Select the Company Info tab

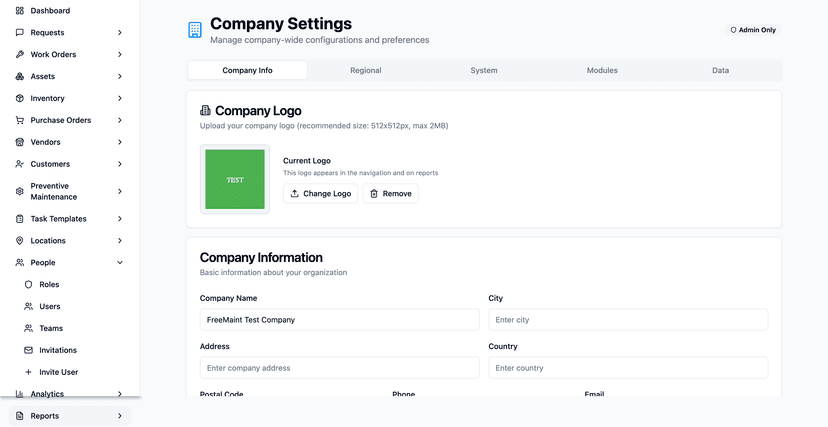[248, 70]
